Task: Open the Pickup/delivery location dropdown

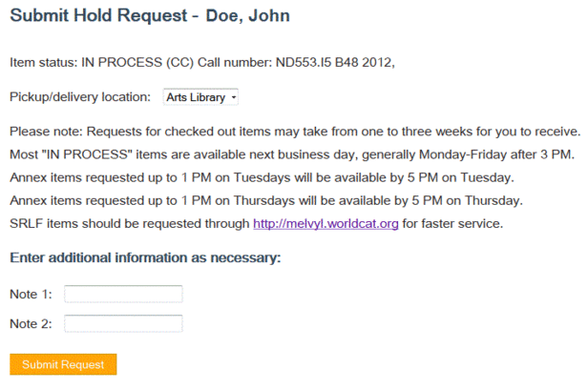Action: pyautogui.click(x=200, y=97)
